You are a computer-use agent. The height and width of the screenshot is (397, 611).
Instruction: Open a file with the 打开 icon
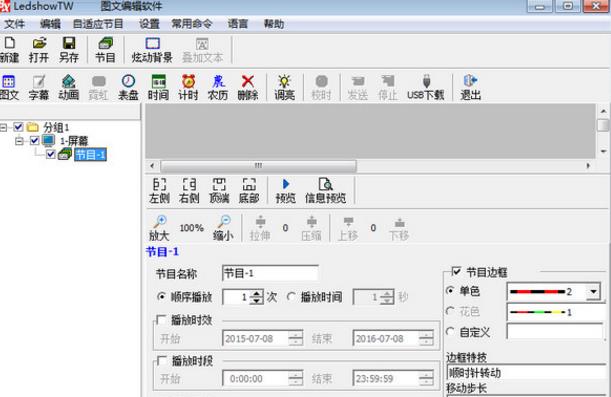(39, 50)
